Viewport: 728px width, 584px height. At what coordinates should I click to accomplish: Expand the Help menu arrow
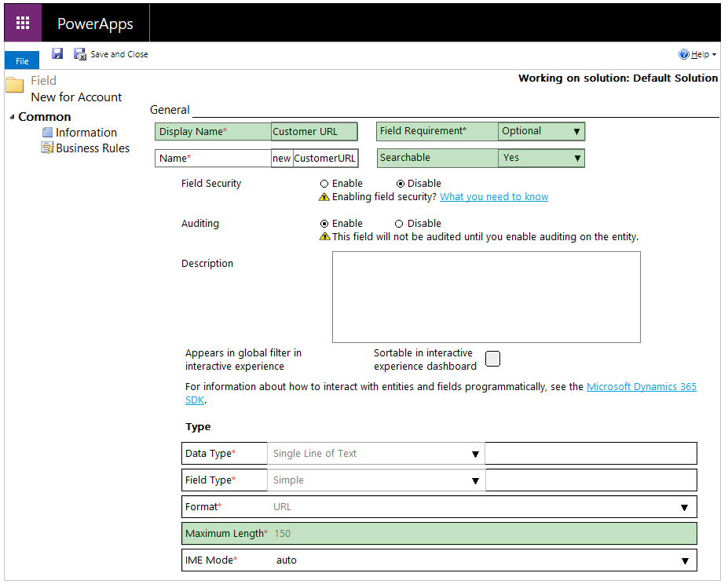coord(714,55)
